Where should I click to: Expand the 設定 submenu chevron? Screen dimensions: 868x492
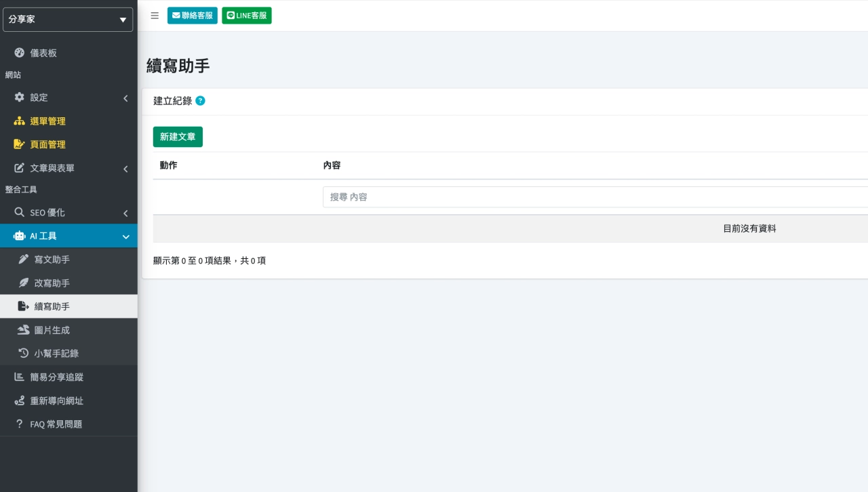tap(125, 98)
